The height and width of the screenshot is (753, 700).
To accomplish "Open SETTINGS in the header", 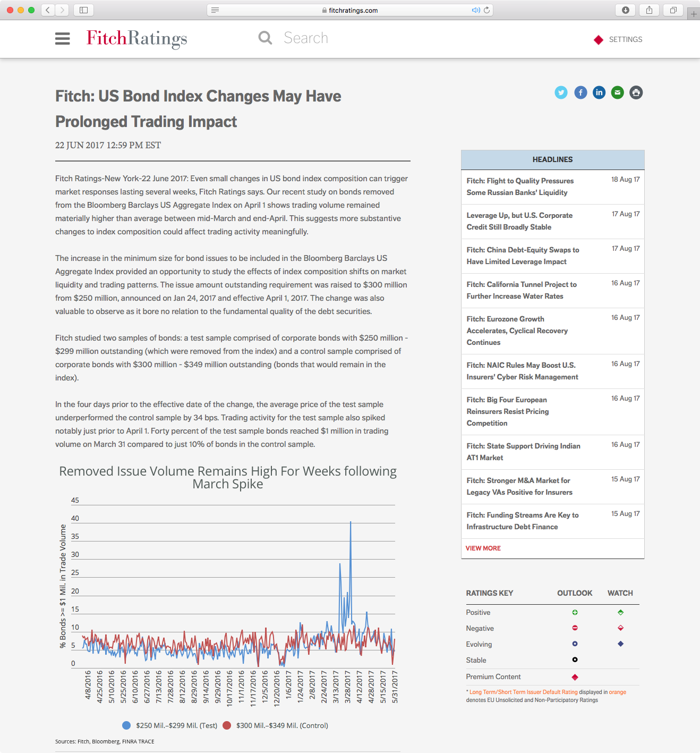I will (x=626, y=39).
